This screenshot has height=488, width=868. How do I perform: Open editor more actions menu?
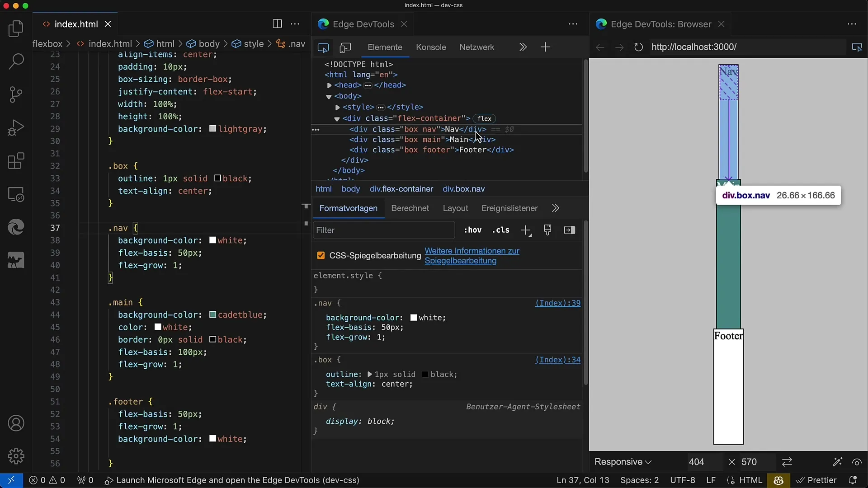[295, 24]
